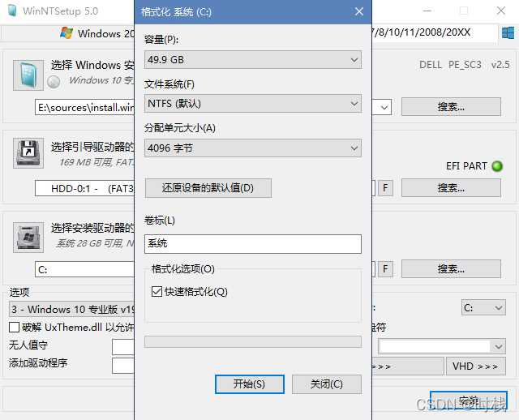Minimize the WinNTSetup window
Viewport: 519px width, 420px height.
(427, 11)
